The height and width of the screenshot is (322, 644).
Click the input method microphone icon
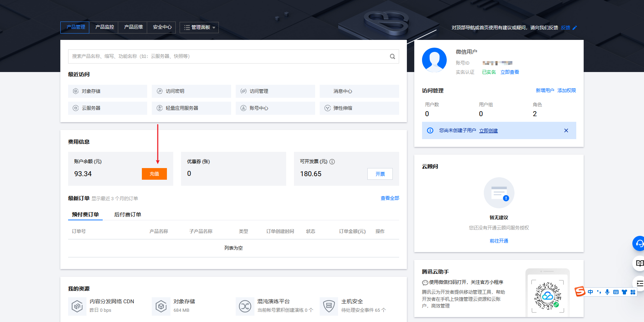coord(607,292)
